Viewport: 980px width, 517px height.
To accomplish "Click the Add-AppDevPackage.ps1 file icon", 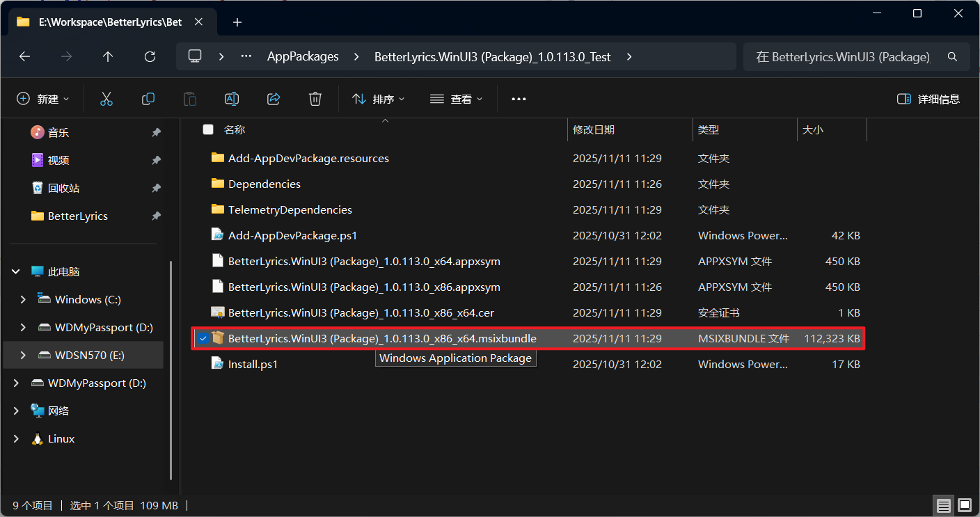I will tap(218, 235).
